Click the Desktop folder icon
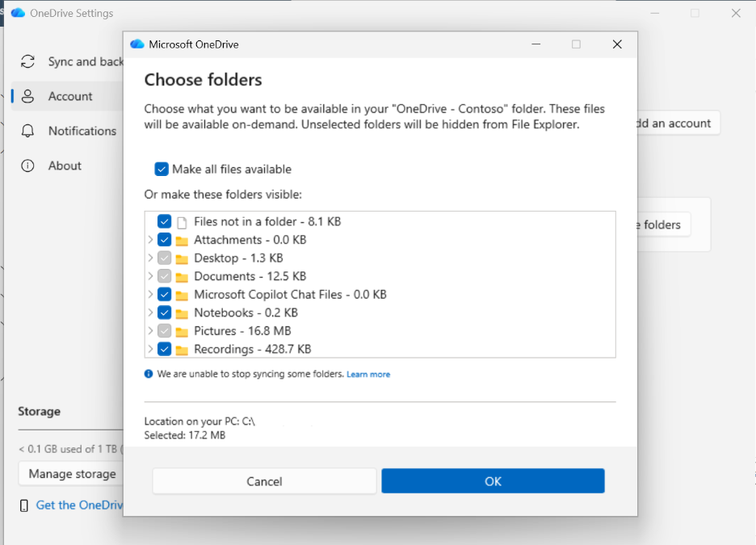The image size is (756, 545). tap(182, 258)
